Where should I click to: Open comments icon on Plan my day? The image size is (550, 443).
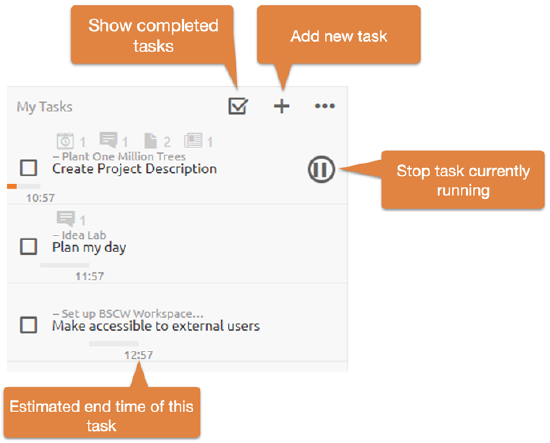[66, 219]
